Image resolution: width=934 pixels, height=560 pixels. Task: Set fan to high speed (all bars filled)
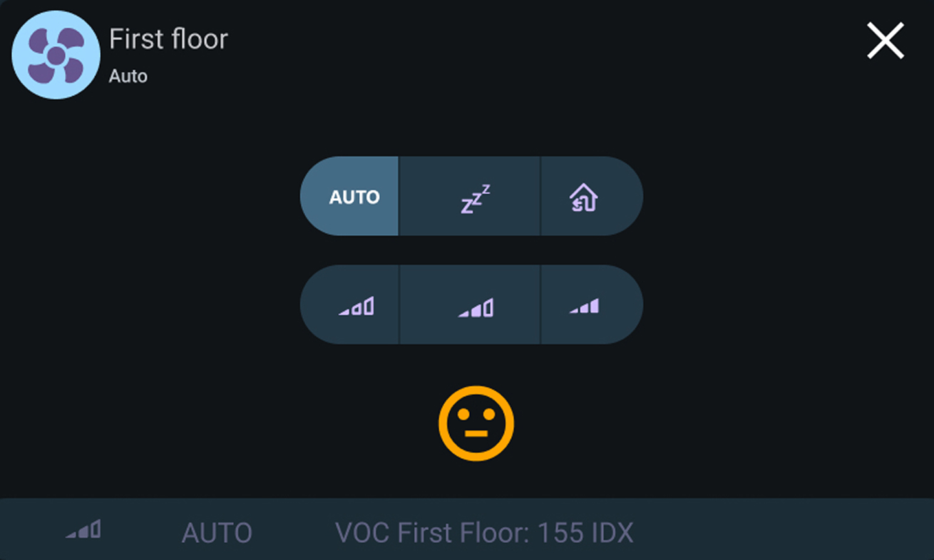(x=584, y=306)
